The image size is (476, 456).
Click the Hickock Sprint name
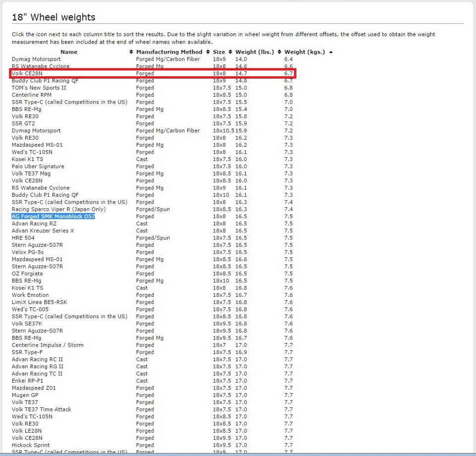point(31,445)
